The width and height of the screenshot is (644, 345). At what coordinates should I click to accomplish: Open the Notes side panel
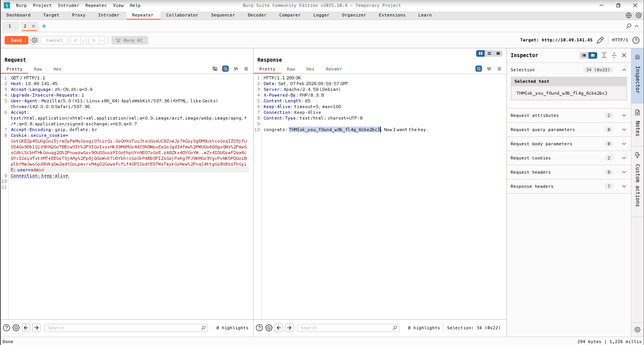[637, 123]
